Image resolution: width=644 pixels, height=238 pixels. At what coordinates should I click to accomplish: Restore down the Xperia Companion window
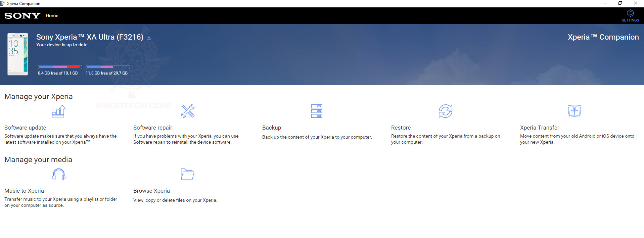(620, 3)
